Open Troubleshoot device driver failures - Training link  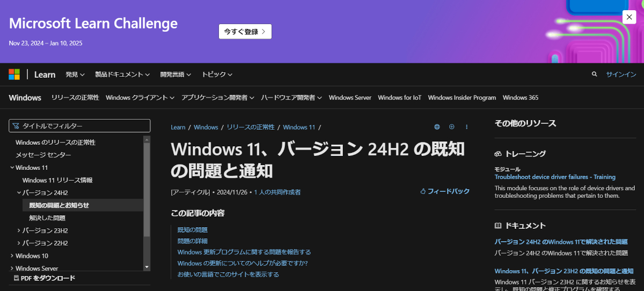(x=555, y=177)
